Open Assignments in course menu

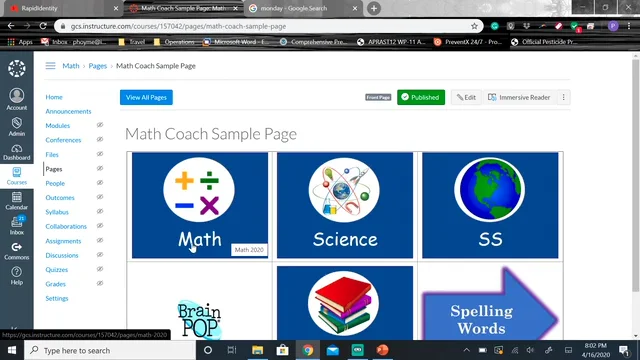point(63,241)
